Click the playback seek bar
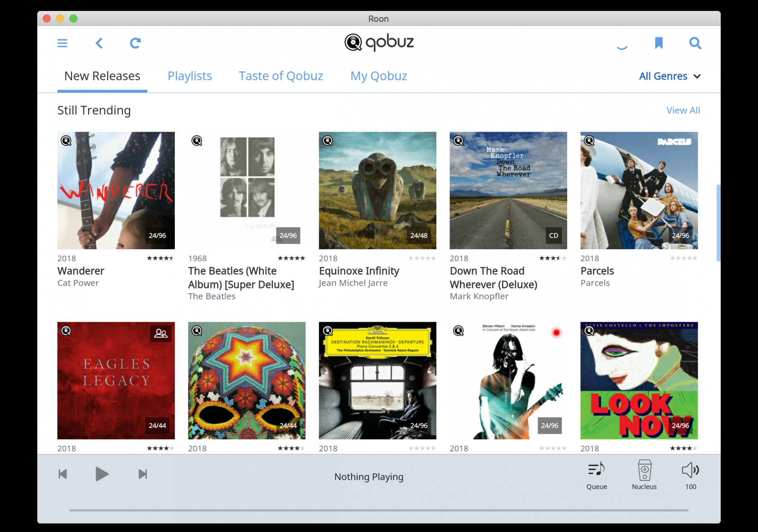Screen dimensions: 758x532 [379, 510]
